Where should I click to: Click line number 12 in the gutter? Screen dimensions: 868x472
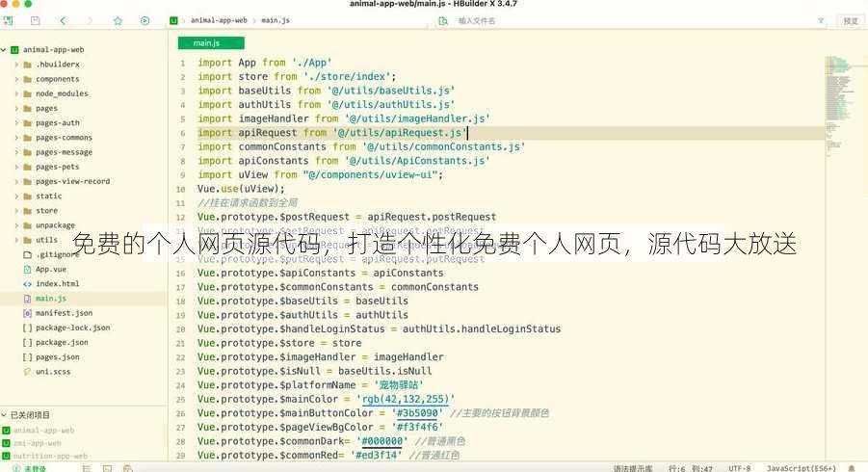tap(181, 218)
